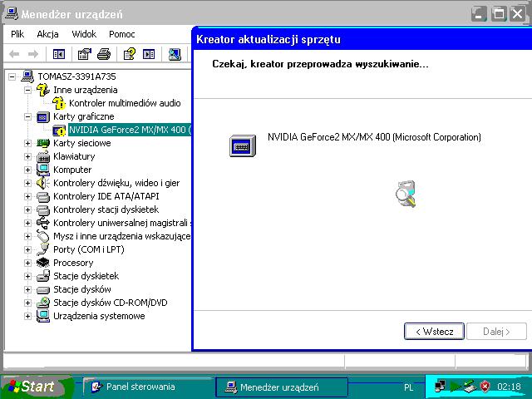This screenshot has height=399, width=532.
Task: Collapse the Inne urządzenia branch
Action: click(x=27, y=90)
